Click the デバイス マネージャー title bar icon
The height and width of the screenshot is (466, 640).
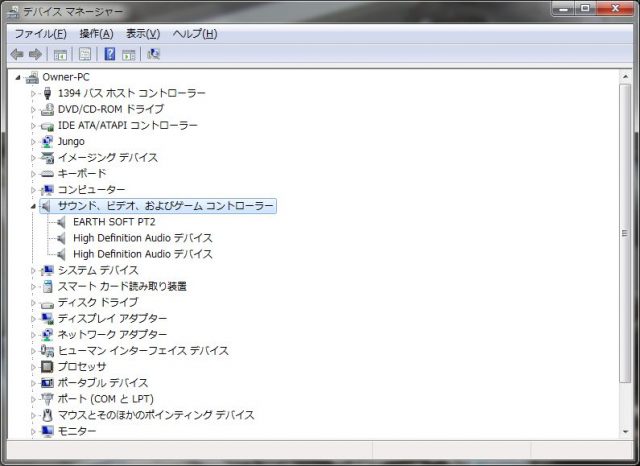13,12
